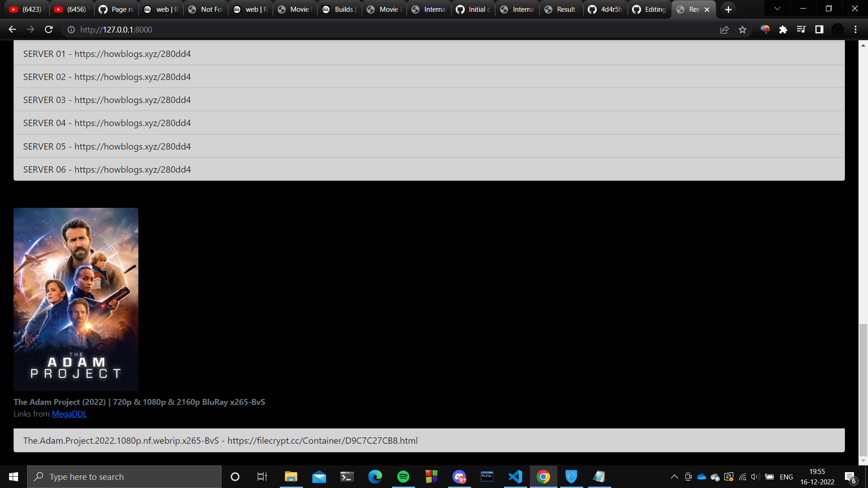Click the browser reload icon
Image resolution: width=868 pixels, height=488 pixels.
(x=49, y=29)
